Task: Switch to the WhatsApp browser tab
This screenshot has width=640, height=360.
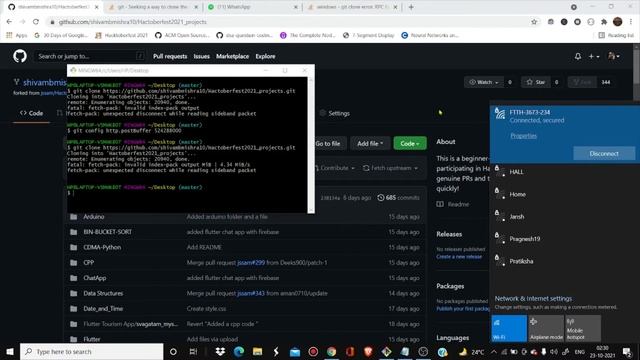Action: (253, 7)
